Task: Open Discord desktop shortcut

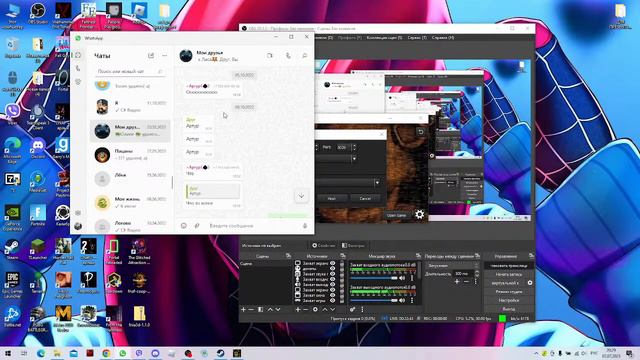Action: click(x=38, y=148)
